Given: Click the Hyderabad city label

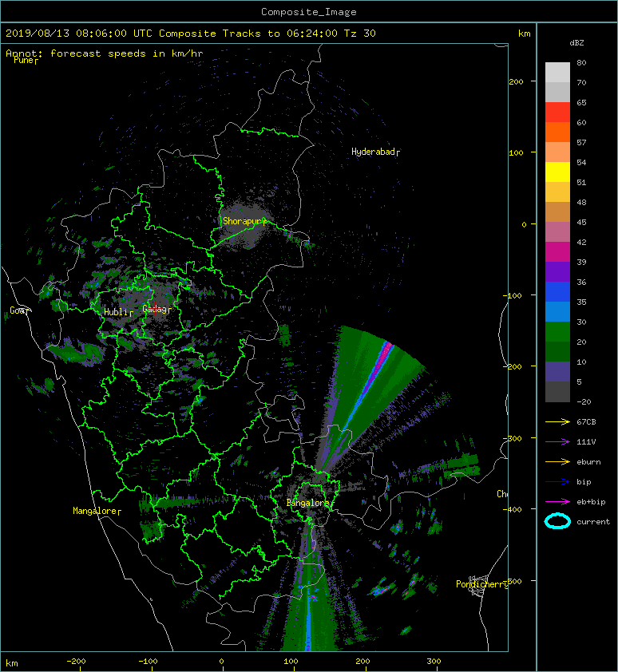Looking at the screenshot, I should tap(376, 152).
